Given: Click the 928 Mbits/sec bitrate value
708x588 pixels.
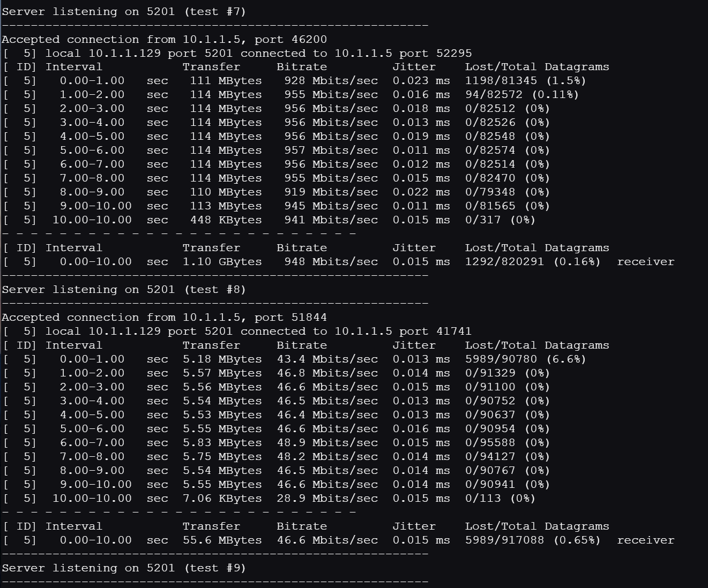Looking at the screenshot, I should click(x=331, y=81).
